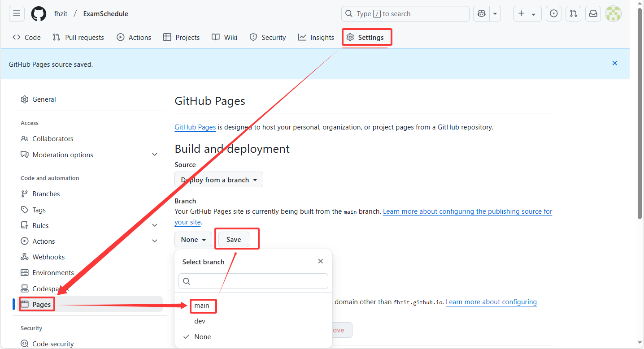Click the Save branch button
This screenshot has width=644, height=349.
234,240
